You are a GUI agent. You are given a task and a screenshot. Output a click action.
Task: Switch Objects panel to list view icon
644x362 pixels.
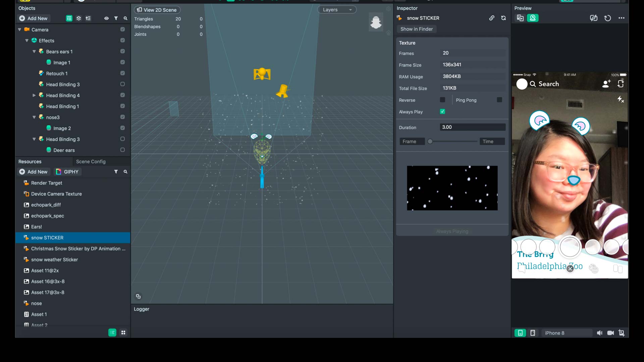(x=69, y=18)
